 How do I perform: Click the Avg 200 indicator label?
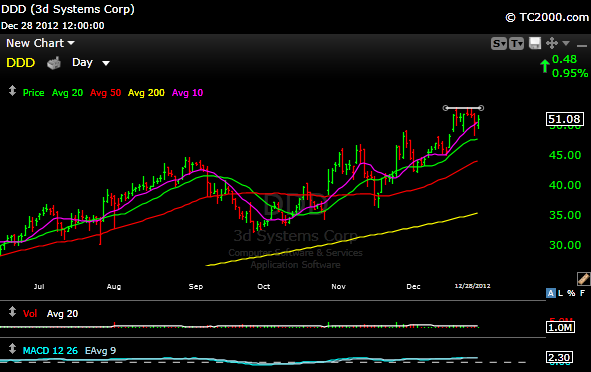pyautogui.click(x=146, y=93)
